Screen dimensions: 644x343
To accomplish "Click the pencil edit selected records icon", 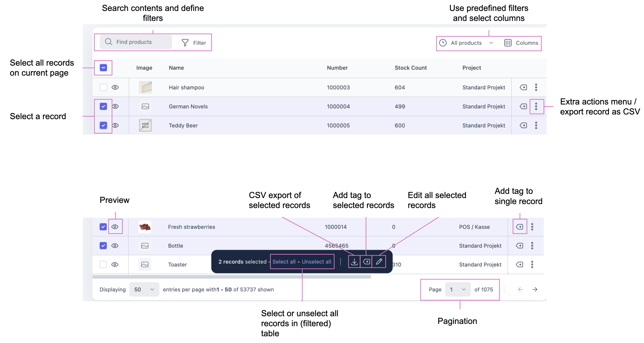I will [379, 262].
